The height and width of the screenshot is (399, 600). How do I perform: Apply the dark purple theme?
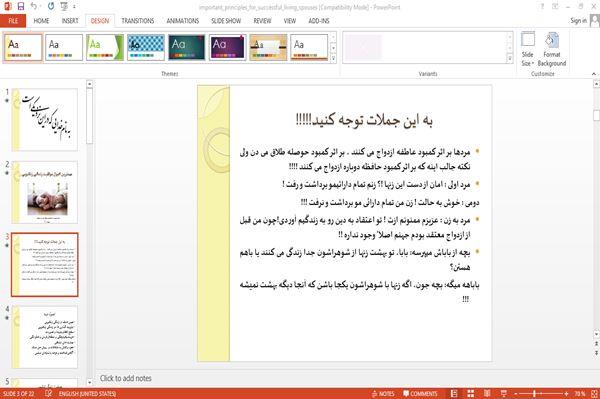pyautogui.click(x=227, y=47)
